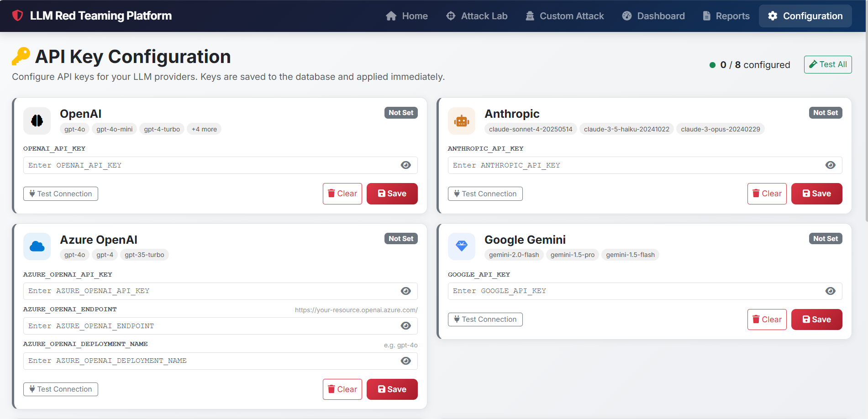Save the Anthropic configuration
Screen dimensions: 868x419
tap(816, 194)
